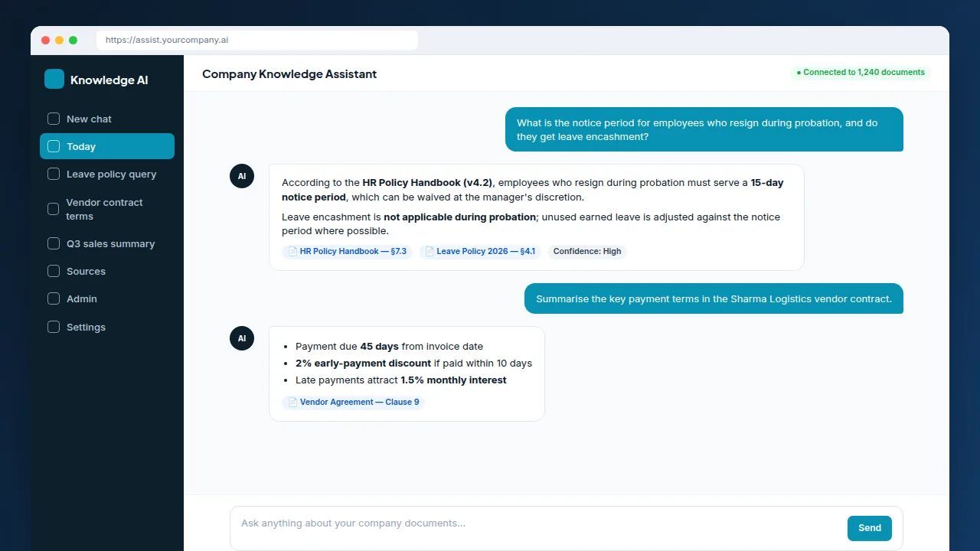Click the icon beside New chat

[x=54, y=119]
